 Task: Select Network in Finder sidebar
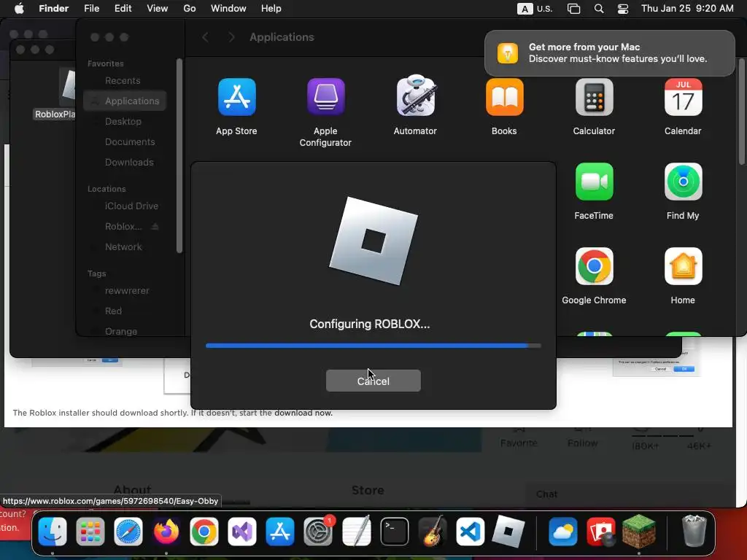pyautogui.click(x=123, y=247)
